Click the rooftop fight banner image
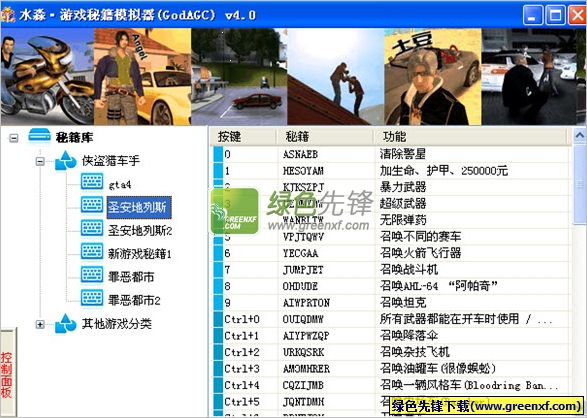Image resolution: width=587 pixels, height=418 pixels. coord(336,77)
